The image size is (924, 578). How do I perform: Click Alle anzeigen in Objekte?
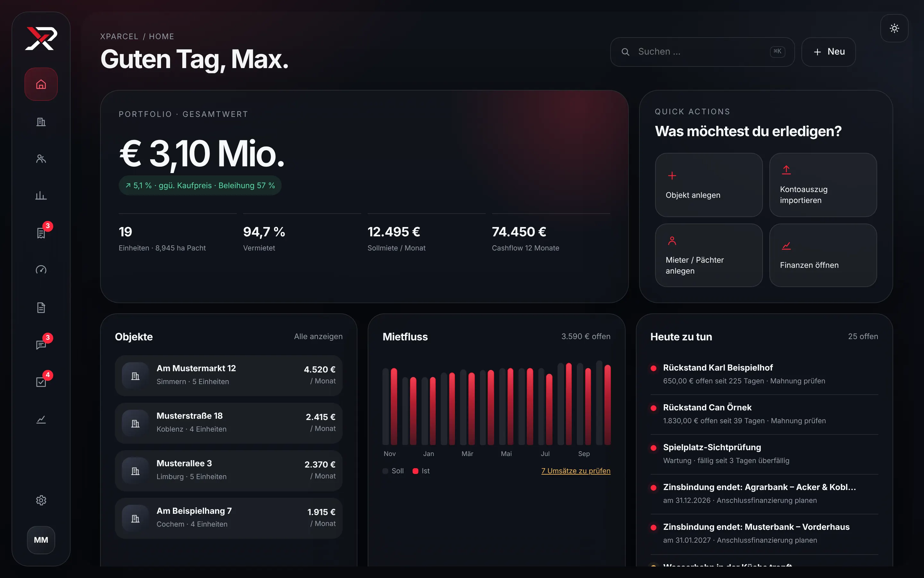click(x=318, y=337)
